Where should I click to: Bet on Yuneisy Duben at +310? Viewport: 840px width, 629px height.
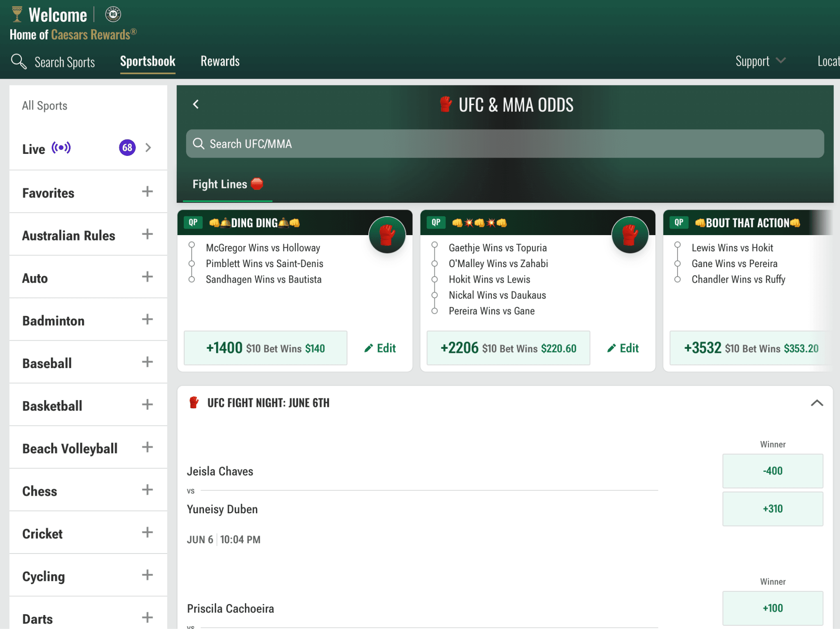tap(773, 509)
